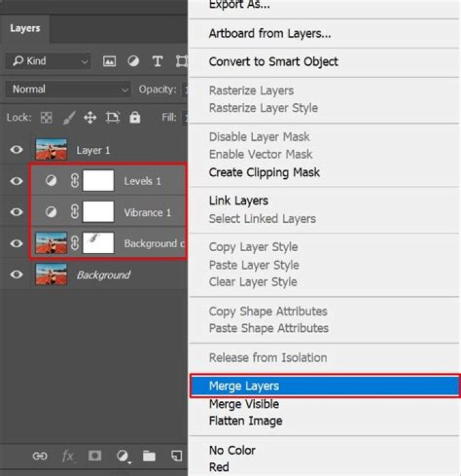Hide Background copy layer eye
Image resolution: width=461 pixels, height=476 pixels.
click(17, 243)
